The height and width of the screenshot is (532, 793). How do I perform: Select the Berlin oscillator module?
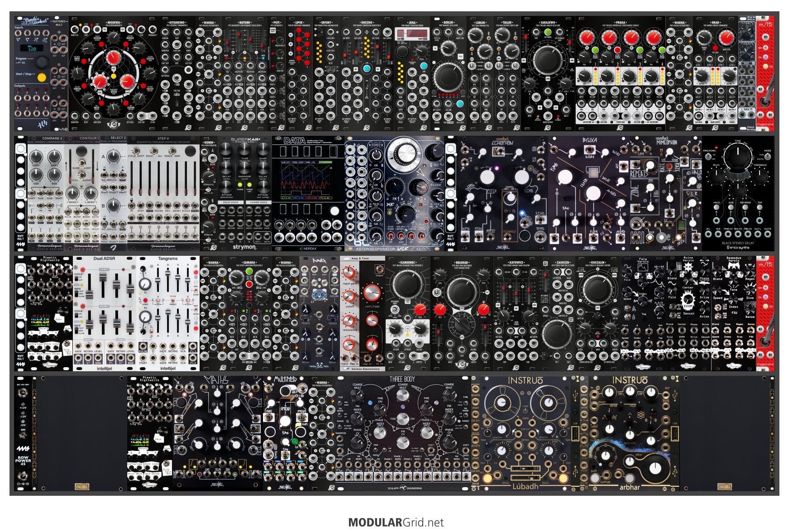(x=449, y=74)
